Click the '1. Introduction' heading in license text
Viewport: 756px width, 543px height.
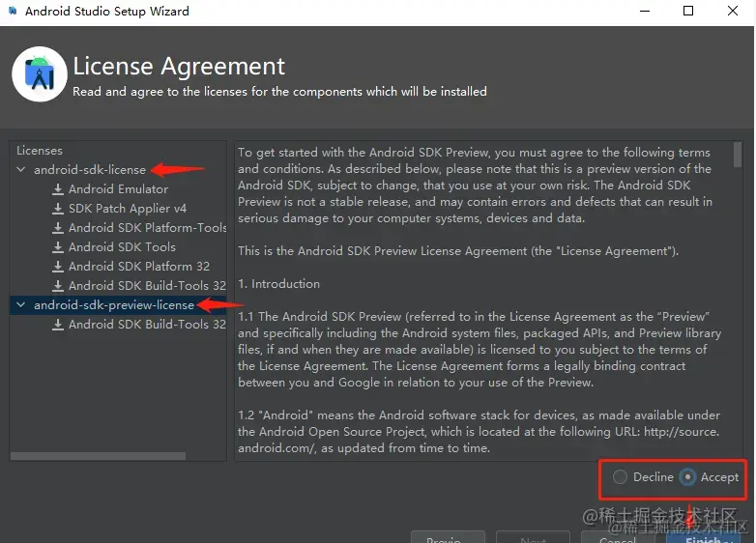coord(278,284)
